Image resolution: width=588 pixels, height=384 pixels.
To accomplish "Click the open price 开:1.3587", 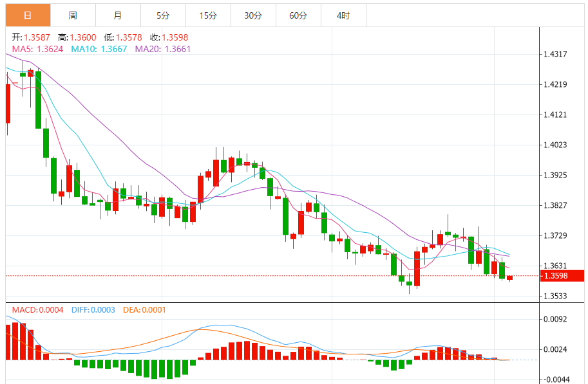I will click(31, 37).
